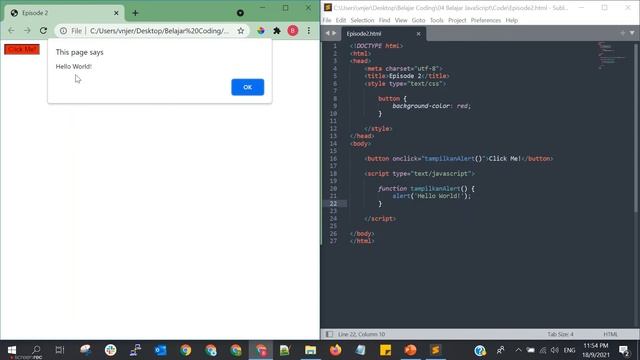Close the Episode2.html tab in Sublime

coord(418,34)
